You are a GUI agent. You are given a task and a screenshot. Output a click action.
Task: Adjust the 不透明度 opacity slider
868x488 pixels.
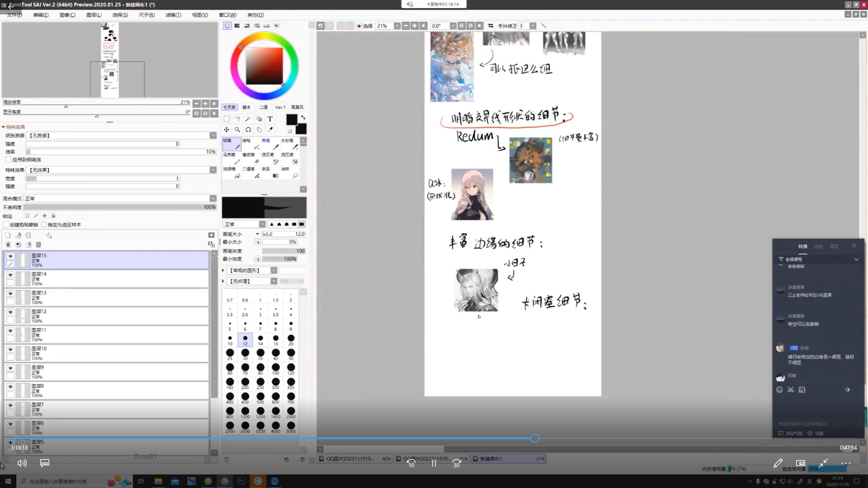tap(120, 207)
